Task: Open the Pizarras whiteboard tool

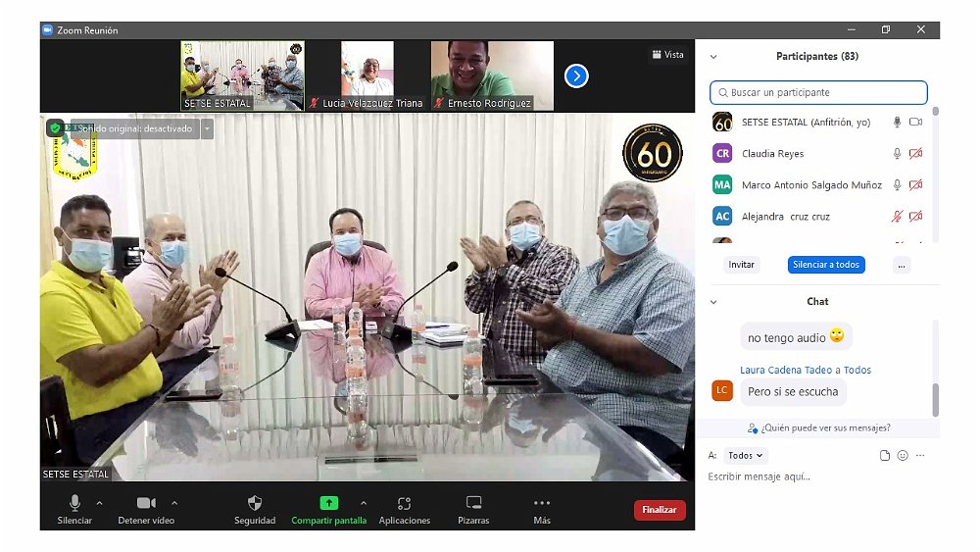Action: 473,503
